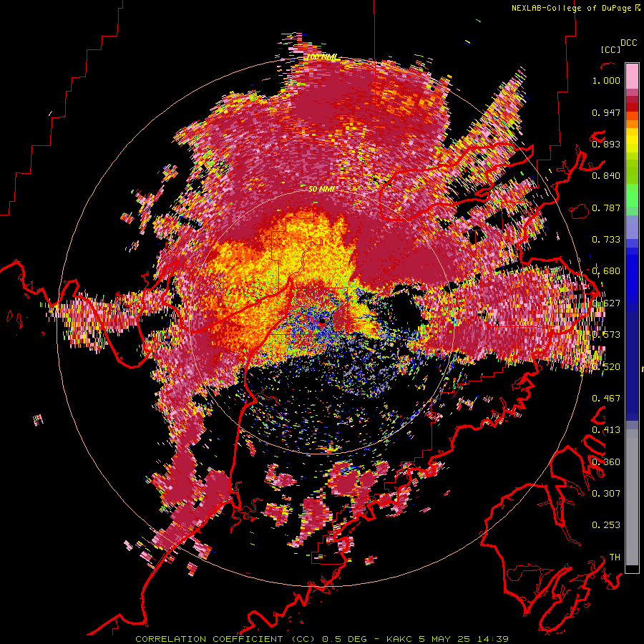Screen dimensions: 644x644
Task: Click the 0.573 legend value
Action: coord(606,335)
